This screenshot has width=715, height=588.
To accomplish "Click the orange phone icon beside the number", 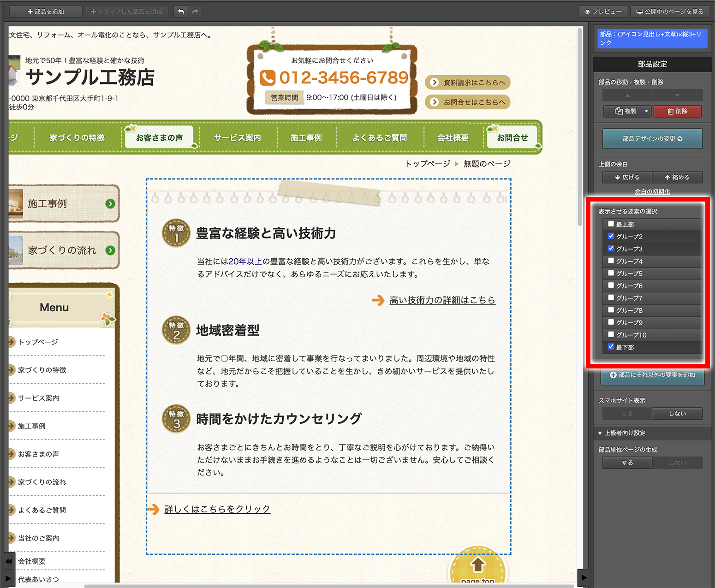I will point(268,77).
